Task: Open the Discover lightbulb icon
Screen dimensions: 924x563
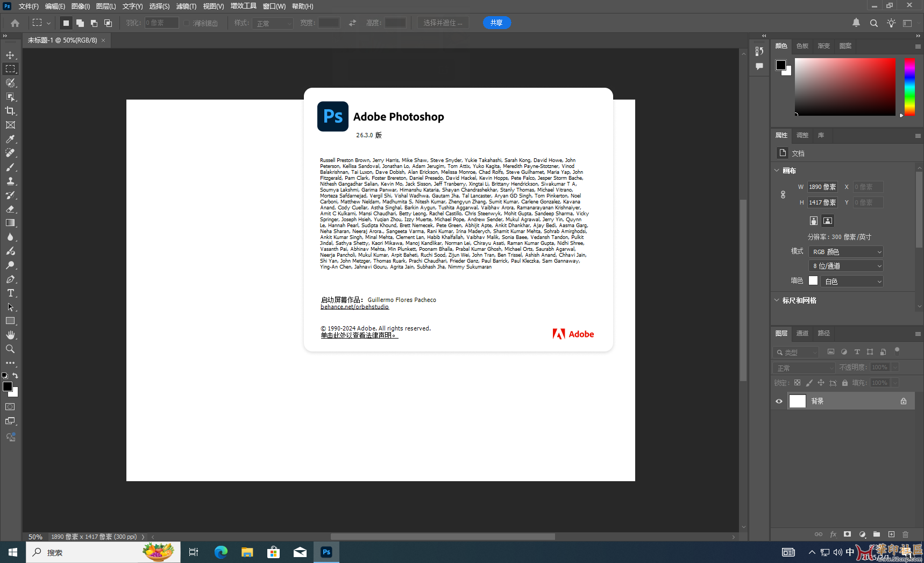Action: (891, 23)
